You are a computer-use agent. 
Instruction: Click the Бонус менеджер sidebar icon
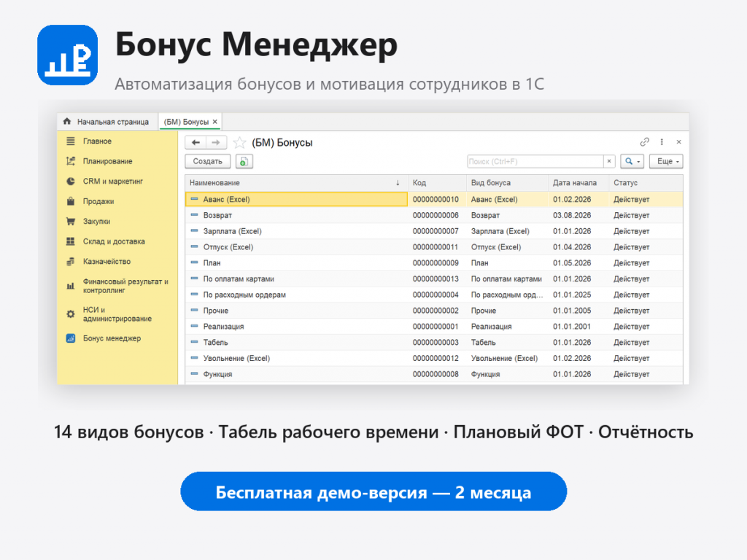[x=71, y=338]
